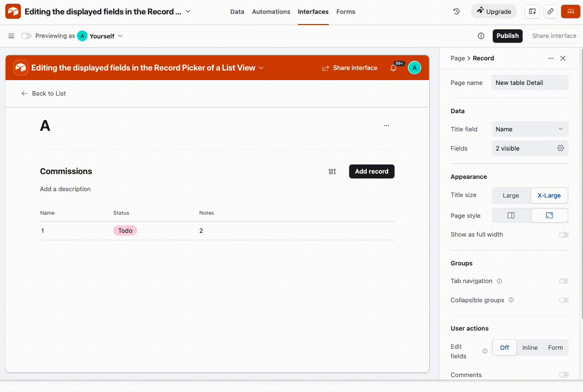583x392 pixels.
Task: Set title size to Large
Action: click(x=511, y=195)
